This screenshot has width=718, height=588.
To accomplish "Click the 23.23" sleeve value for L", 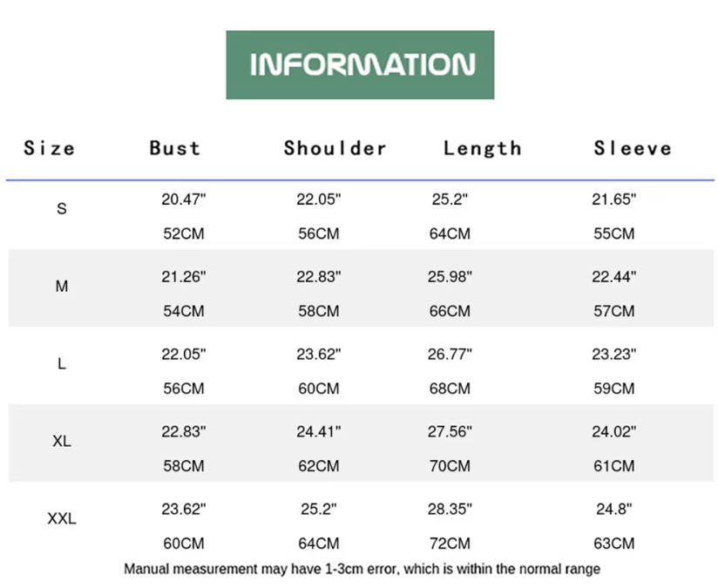I will click(614, 354).
